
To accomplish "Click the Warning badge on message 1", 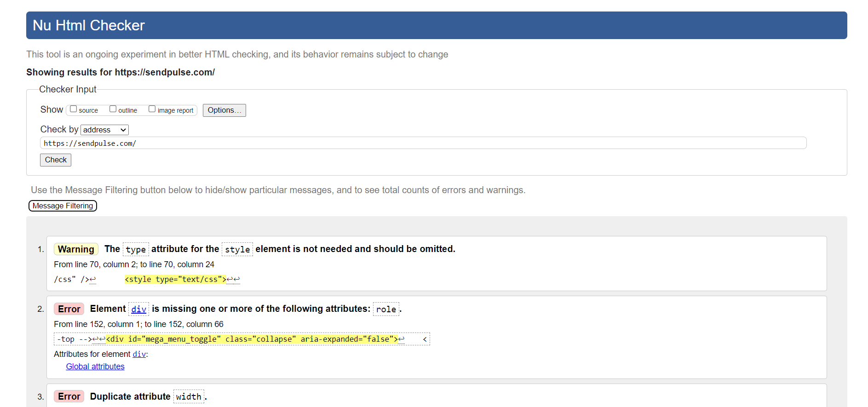I will click(x=76, y=249).
